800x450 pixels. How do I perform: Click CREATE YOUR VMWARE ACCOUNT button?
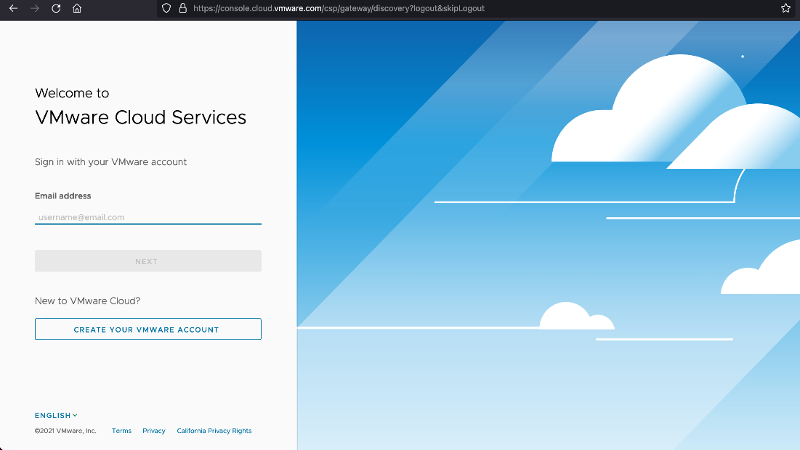tap(148, 329)
